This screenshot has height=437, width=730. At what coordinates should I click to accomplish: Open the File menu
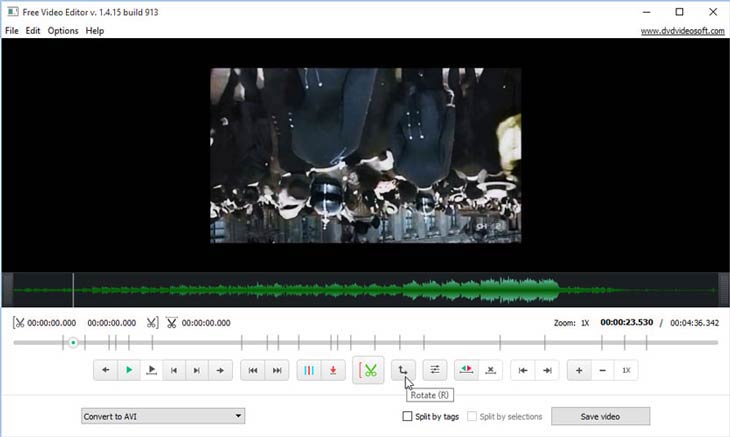click(x=12, y=31)
